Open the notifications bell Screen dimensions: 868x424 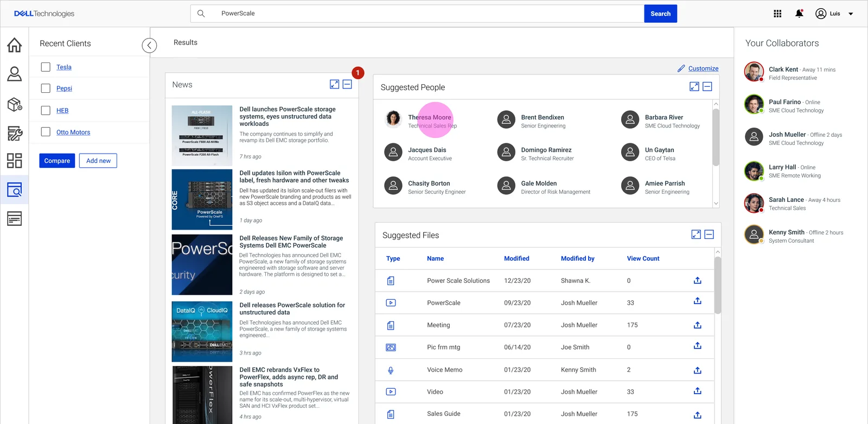pyautogui.click(x=799, y=14)
